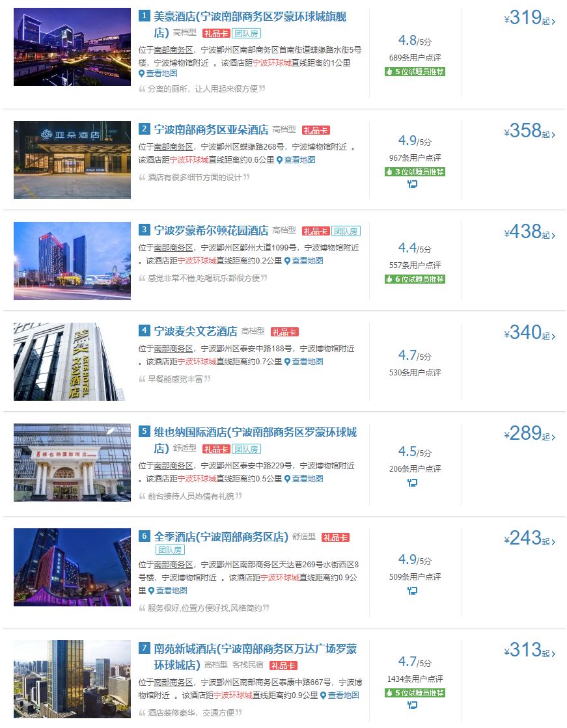
Task: Open 维也纳国际酒店 title link
Action: (x=255, y=440)
